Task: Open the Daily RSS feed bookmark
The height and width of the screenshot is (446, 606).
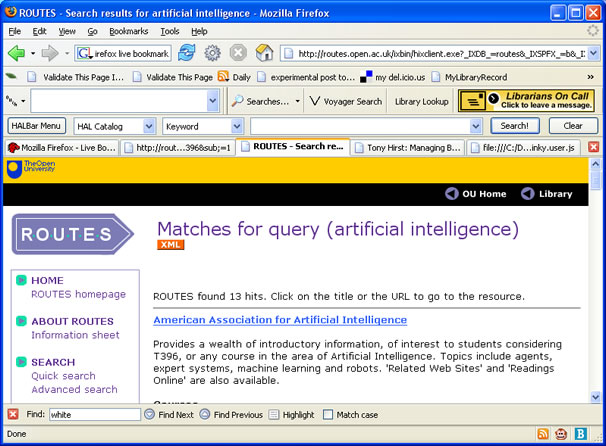Action: [234, 77]
